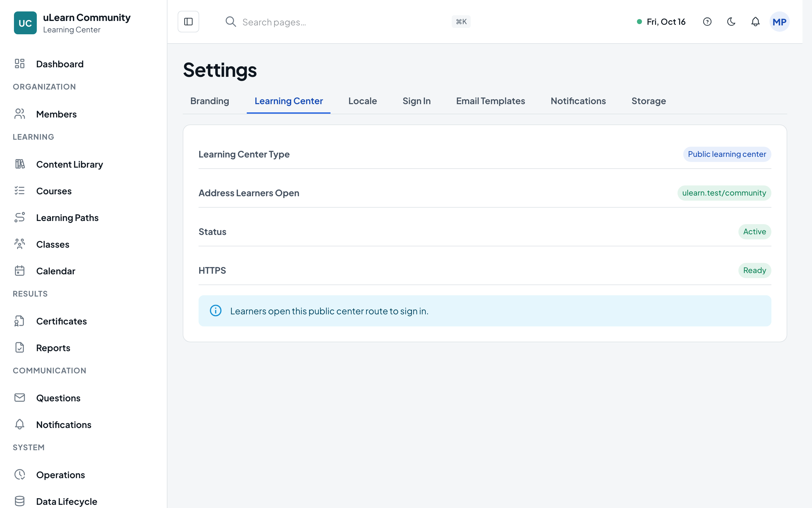Click the Learning Center Type label
The image size is (812, 508).
point(244,154)
